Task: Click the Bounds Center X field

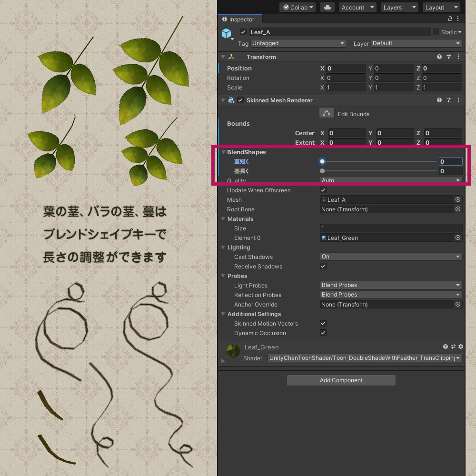Action: pyautogui.click(x=347, y=133)
